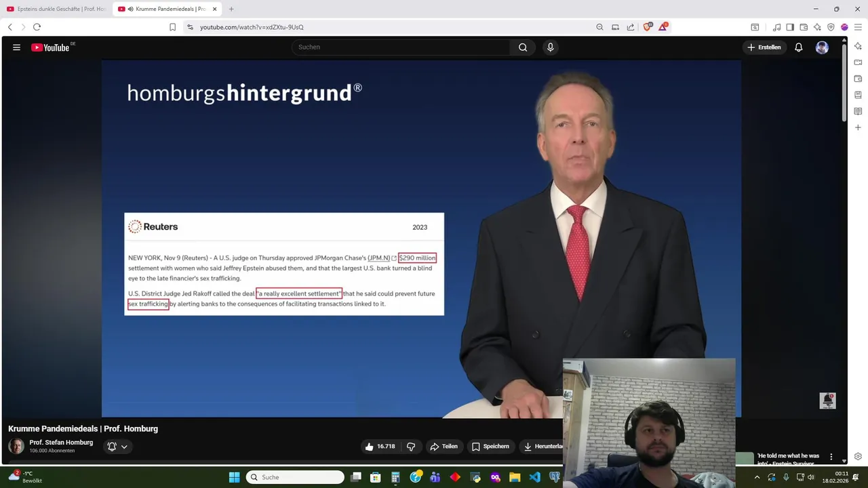Open the Erstellen create button
This screenshot has width=868, height=488.
click(x=764, y=47)
